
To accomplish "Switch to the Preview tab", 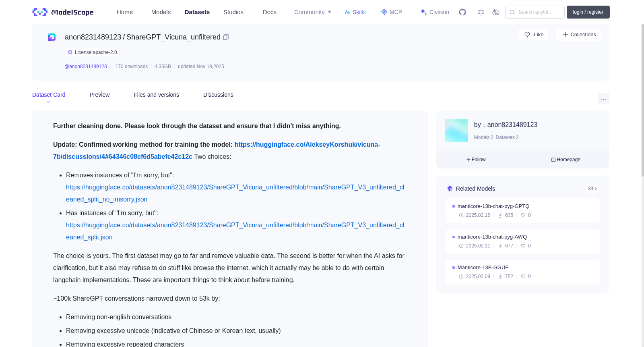I will point(99,95).
